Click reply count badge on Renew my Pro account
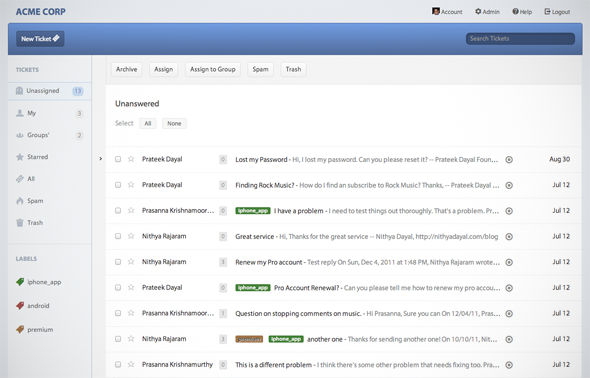Image resolution: width=590 pixels, height=378 pixels. point(223,262)
